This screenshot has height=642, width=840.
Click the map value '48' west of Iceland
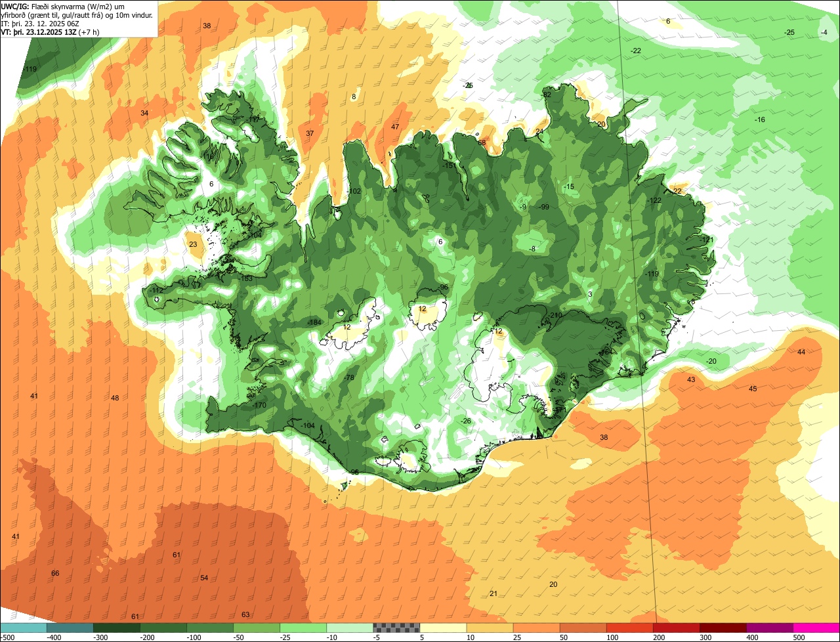(x=115, y=398)
